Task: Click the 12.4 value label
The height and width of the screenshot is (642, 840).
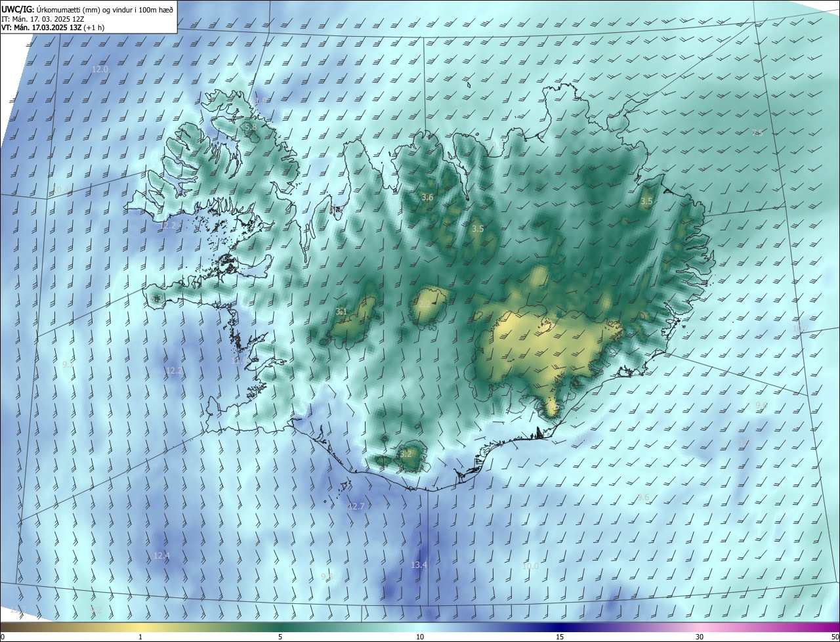Action: click(161, 555)
